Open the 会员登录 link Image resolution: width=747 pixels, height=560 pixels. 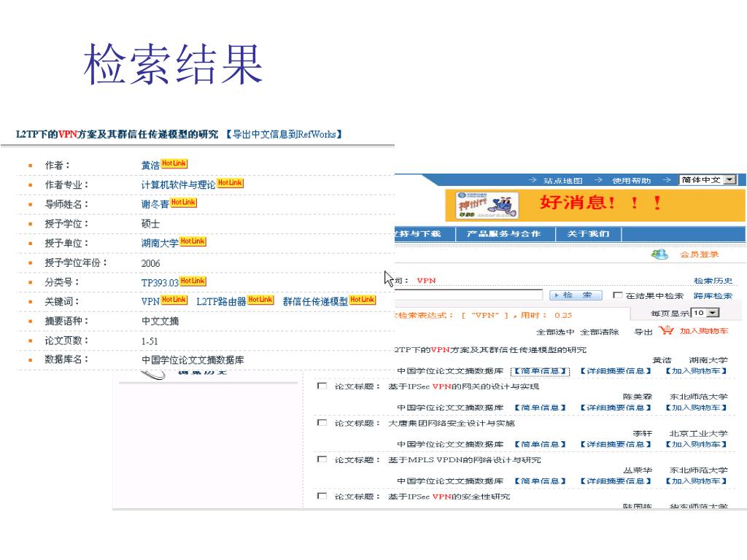point(699,254)
